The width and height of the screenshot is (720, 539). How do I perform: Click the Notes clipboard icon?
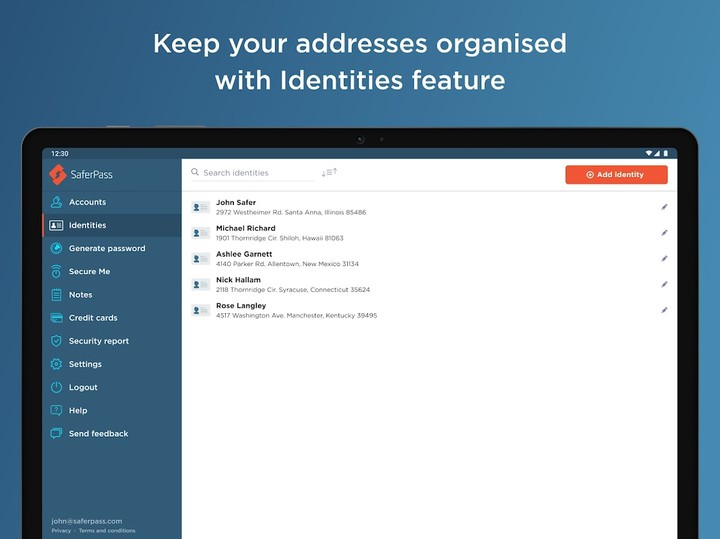click(x=56, y=295)
